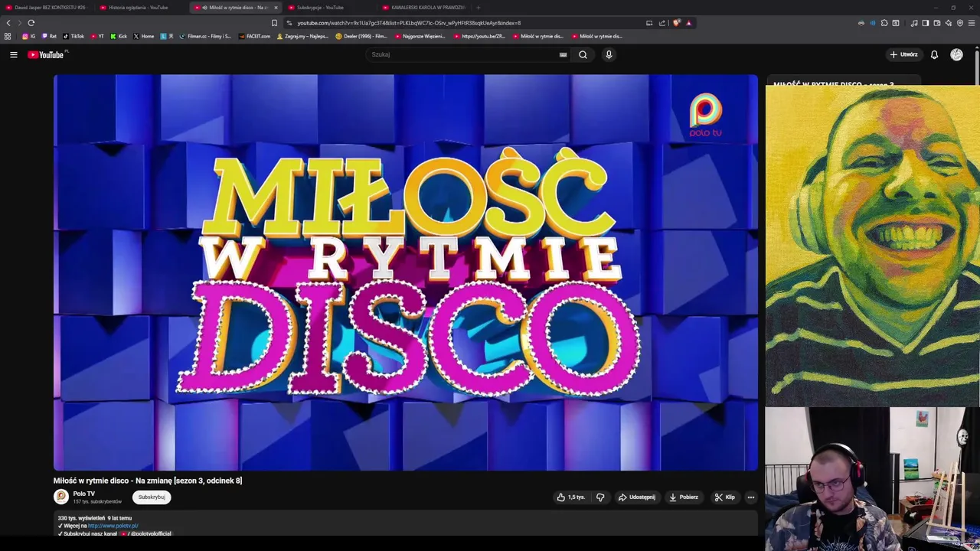
Task: Click video title Miłość w rytmie disco
Action: tap(148, 481)
